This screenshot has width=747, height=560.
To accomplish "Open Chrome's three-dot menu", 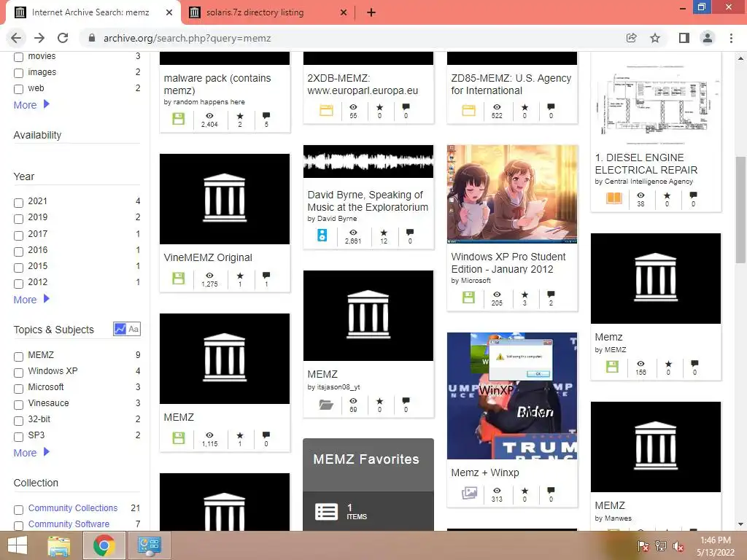I will [731, 38].
